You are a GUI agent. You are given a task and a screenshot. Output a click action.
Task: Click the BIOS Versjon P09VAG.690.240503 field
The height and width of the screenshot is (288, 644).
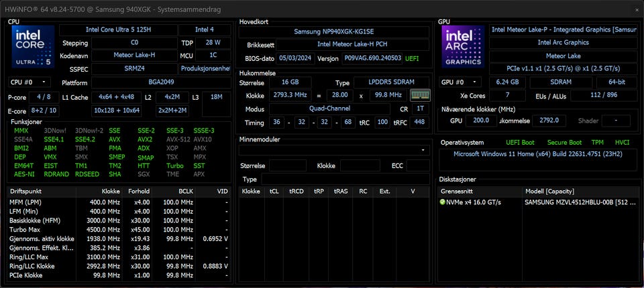pyautogui.click(x=372, y=58)
